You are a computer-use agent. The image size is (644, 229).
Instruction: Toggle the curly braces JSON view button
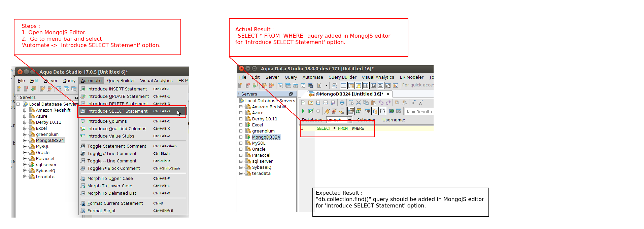point(382,111)
